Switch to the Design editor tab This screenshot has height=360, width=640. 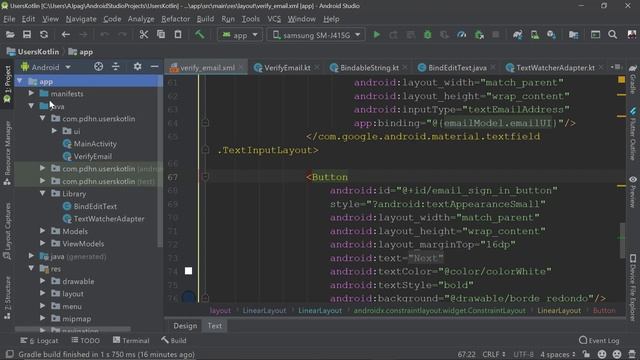[185, 326]
